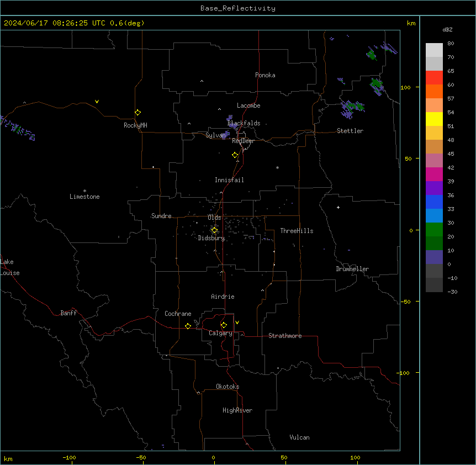Image resolution: width=476 pixels, height=465 pixels.
Task: Select the purple 39–36 dBZ legend swatch
Action: (434, 188)
